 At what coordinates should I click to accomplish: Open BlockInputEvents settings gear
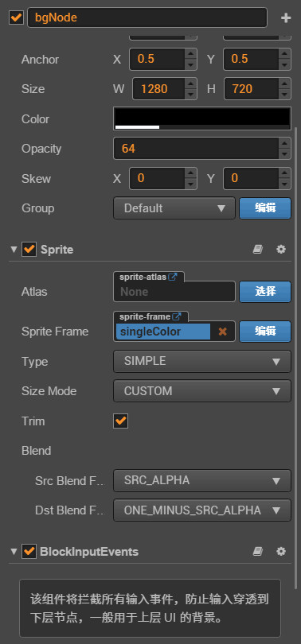281,551
